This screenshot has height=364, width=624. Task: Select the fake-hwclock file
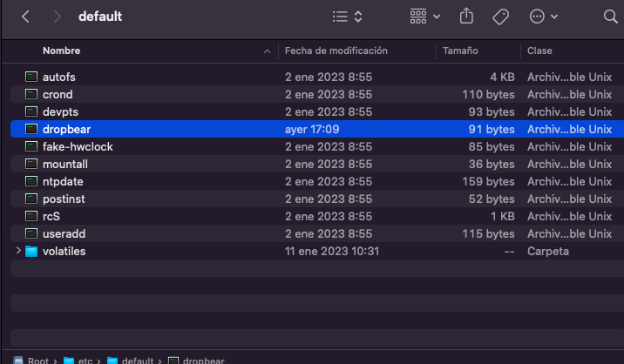78,146
